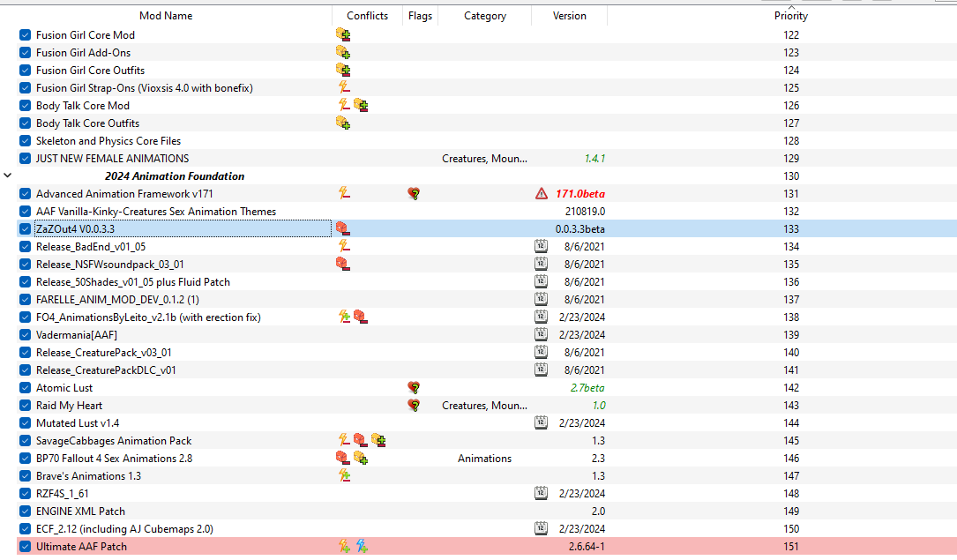
Task: Click calendar icon in the ECF_2.12 row
Action: (541, 528)
